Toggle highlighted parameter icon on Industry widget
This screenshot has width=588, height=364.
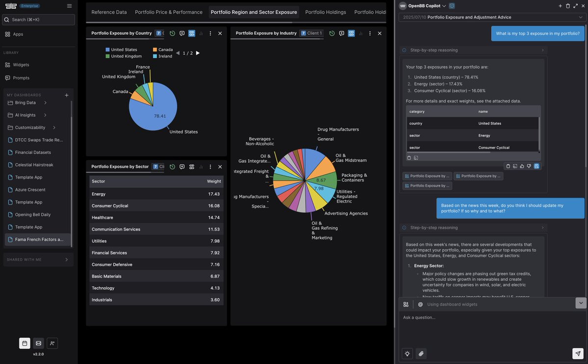(x=351, y=33)
